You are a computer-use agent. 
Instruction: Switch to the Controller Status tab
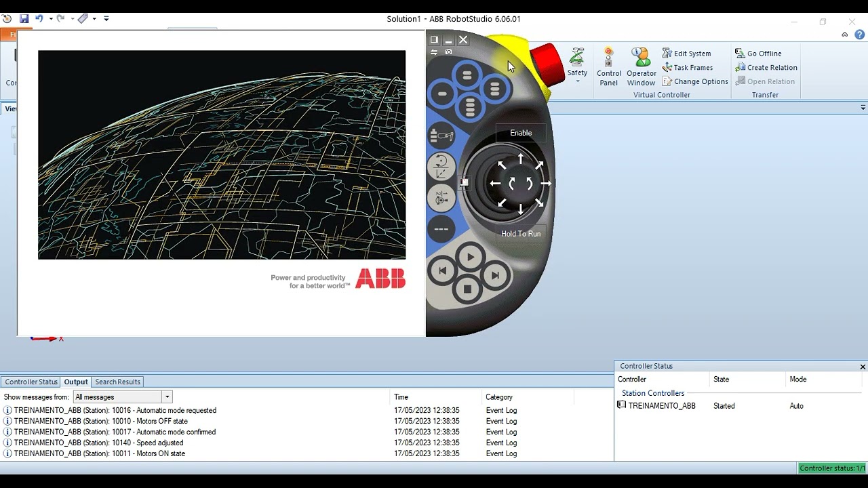coord(31,382)
